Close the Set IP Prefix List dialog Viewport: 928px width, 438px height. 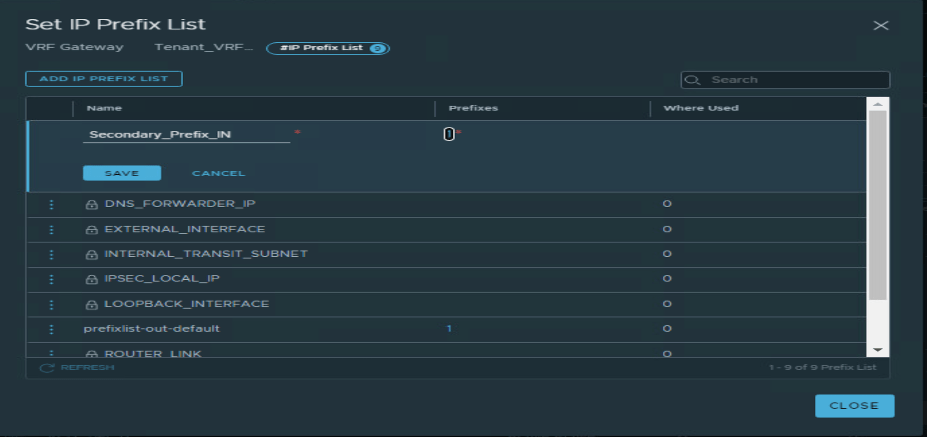pyautogui.click(x=853, y=406)
